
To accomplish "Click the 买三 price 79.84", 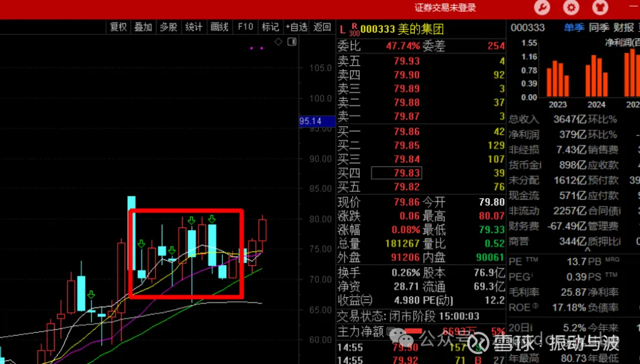I will (407, 159).
